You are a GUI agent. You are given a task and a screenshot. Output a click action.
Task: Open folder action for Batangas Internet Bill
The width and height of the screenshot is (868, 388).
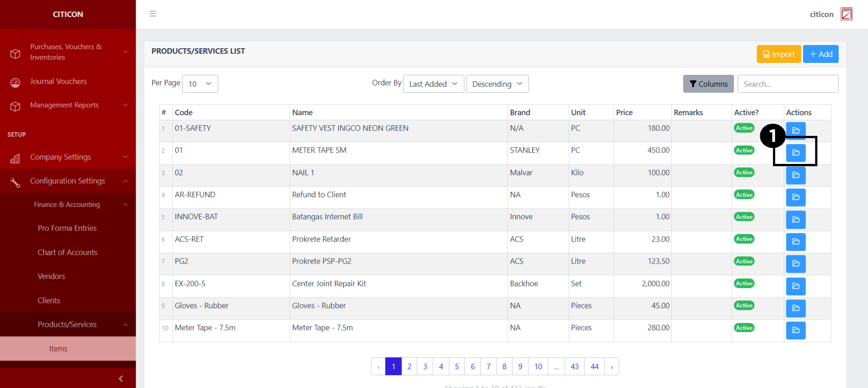pyautogui.click(x=796, y=219)
